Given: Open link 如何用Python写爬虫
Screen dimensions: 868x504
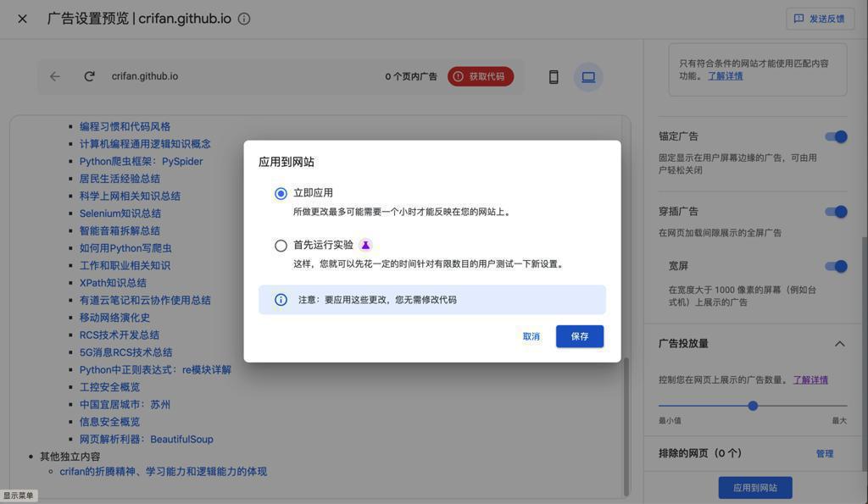Looking at the screenshot, I should click(125, 248).
